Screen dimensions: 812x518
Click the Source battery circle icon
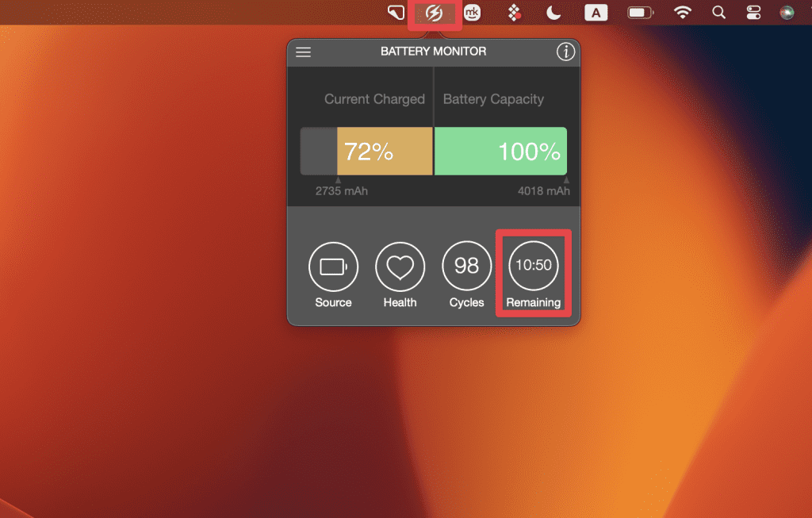pos(333,267)
